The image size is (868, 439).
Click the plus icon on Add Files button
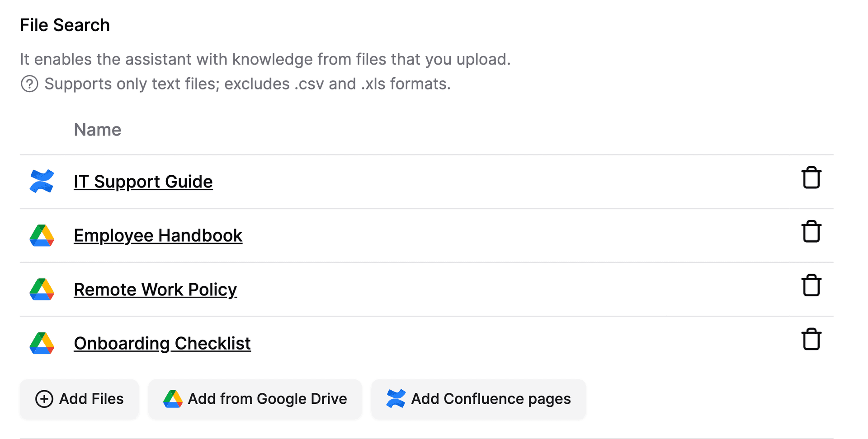[x=44, y=399]
